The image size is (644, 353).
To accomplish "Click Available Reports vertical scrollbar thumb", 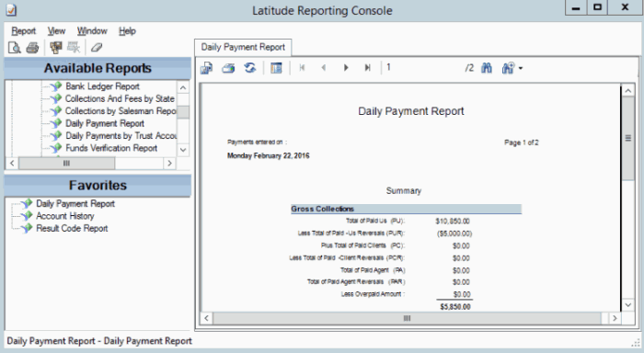I will click(x=183, y=112).
